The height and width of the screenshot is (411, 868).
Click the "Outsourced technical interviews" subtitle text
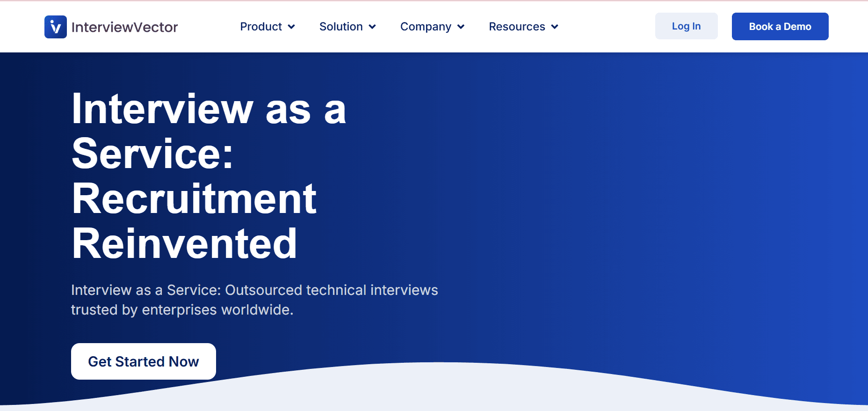click(331, 290)
